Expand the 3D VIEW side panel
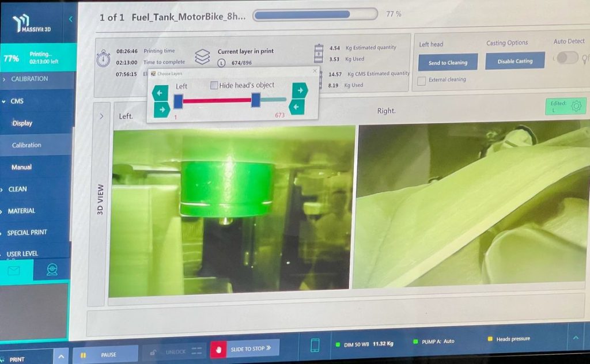 coord(101,116)
